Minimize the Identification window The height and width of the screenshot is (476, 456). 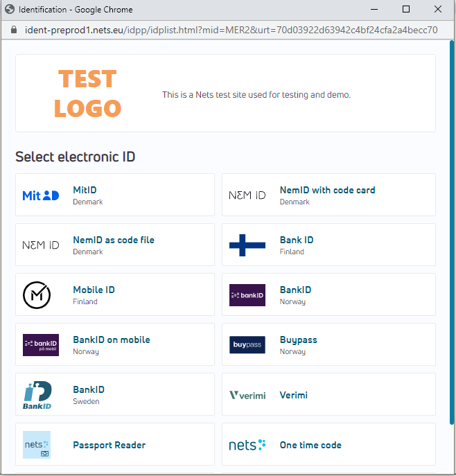pyautogui.click(x=374, y=9)
